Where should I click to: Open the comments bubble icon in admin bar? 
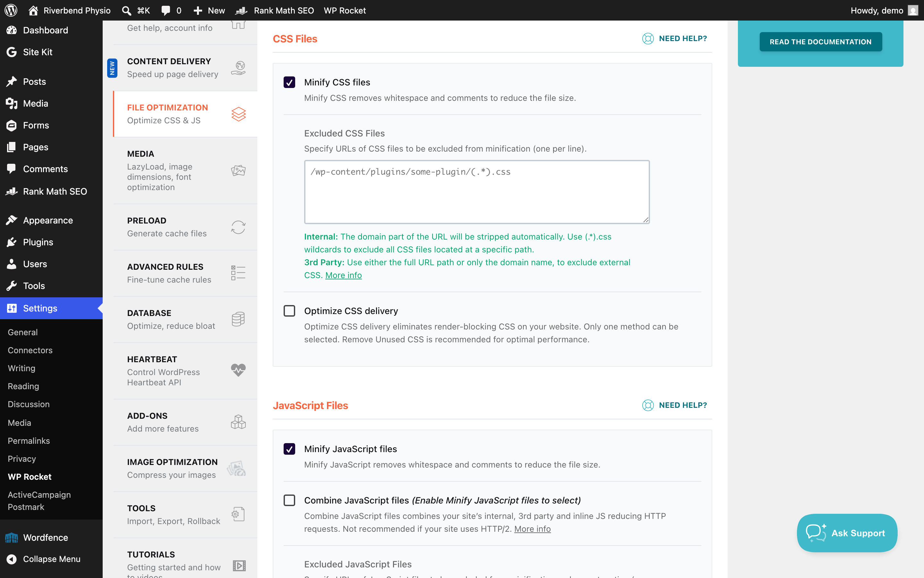click(x=166, y=10)
